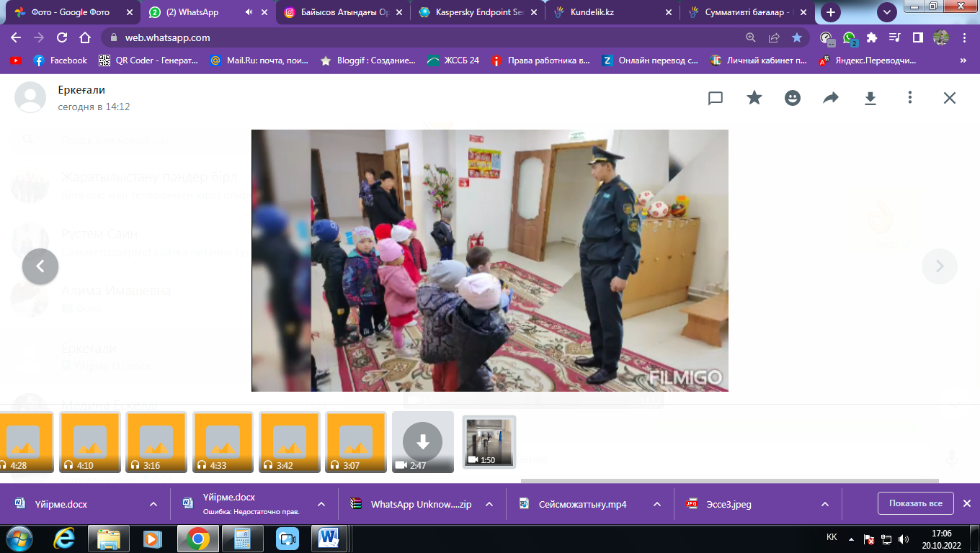Mute audio icon on WhatsApp tab

(x=249, y=12)
